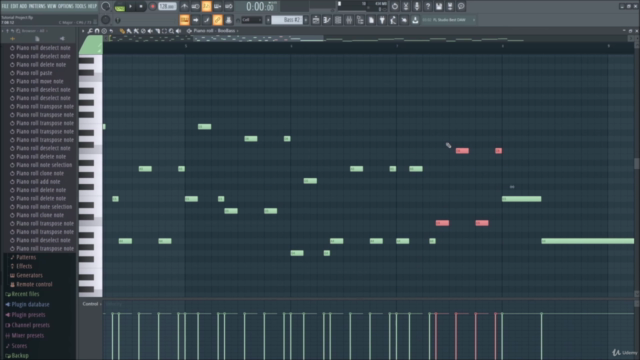The width and height of the screenshot is (640, 360).
Task: Open the Channel rack icon
Action: [338, 20]
